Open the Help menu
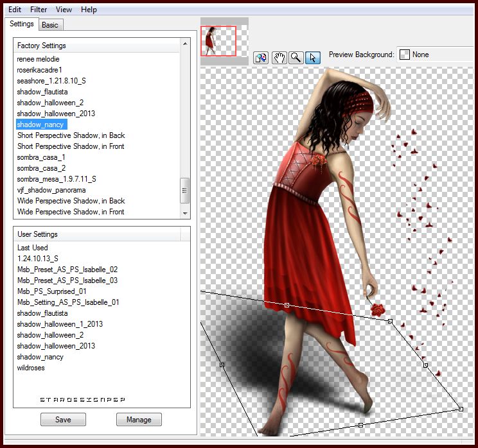This screenshot has width=478, height=448. 89,10
